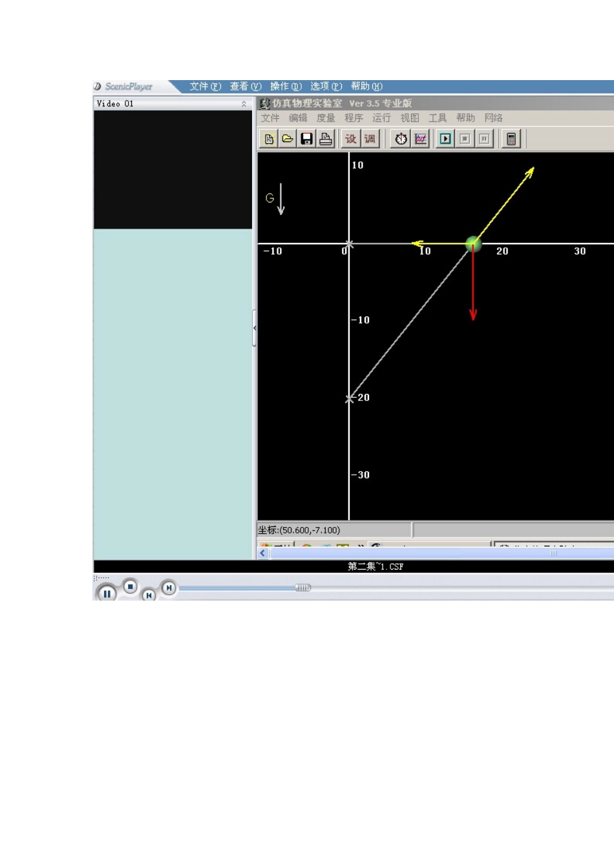Run the simulation with the play icon
Screen dimensions: 614x868
(445, 139)
